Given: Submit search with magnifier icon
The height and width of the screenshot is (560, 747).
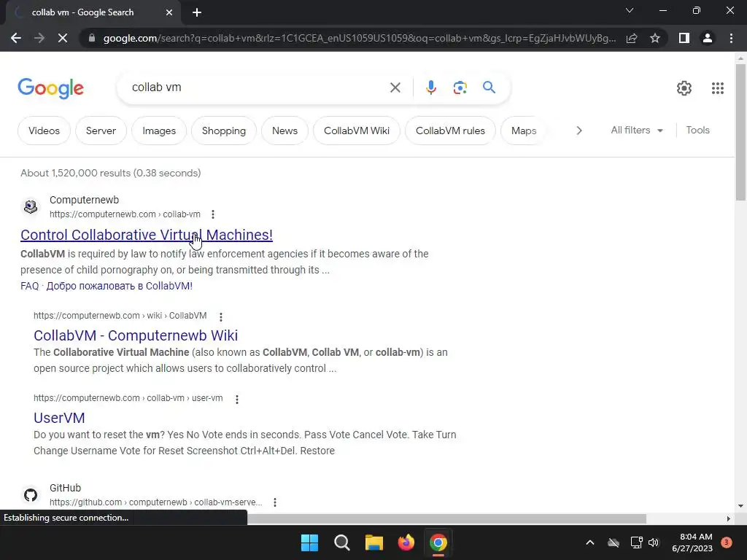Looking at the screenshot, I should 489,87.
